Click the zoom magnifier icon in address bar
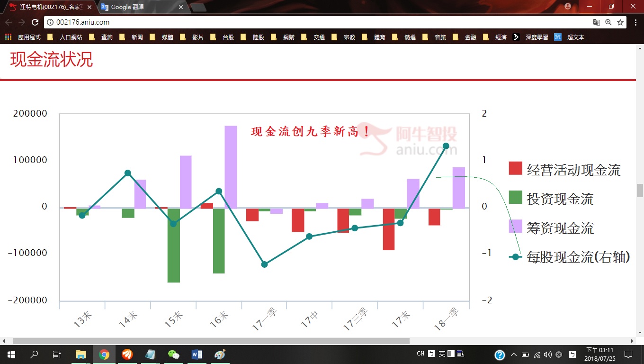Image resolution: width=644 pixels, height=364 pixels. (608, 22)
